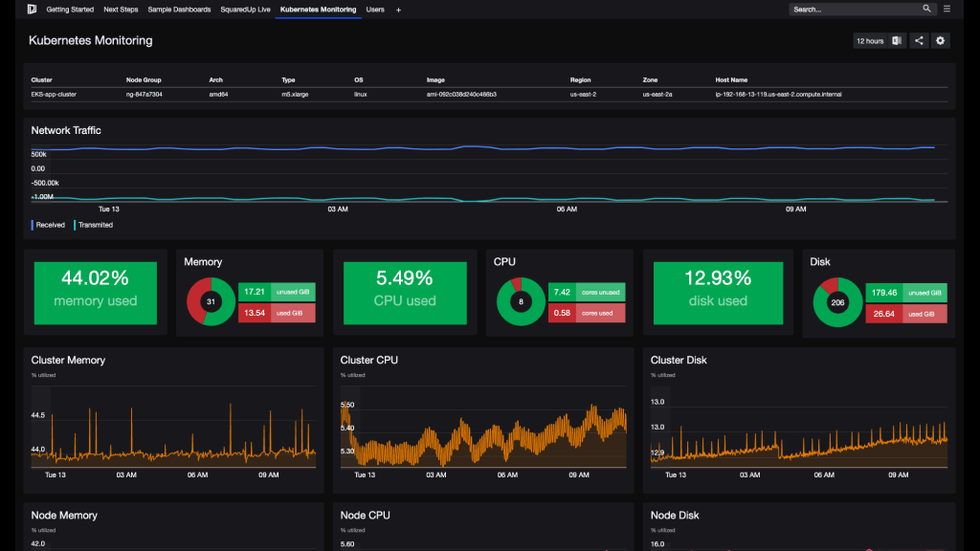This screenshot has height=551, width=980.
Task: Open the Users dashboard tab
Action: click(374, 10)
